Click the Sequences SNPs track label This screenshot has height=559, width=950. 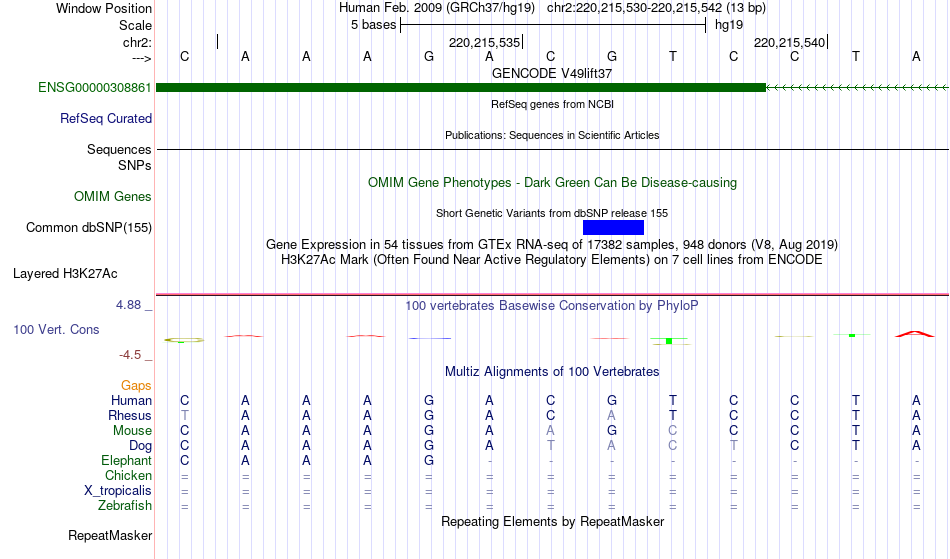click(119, 157)
